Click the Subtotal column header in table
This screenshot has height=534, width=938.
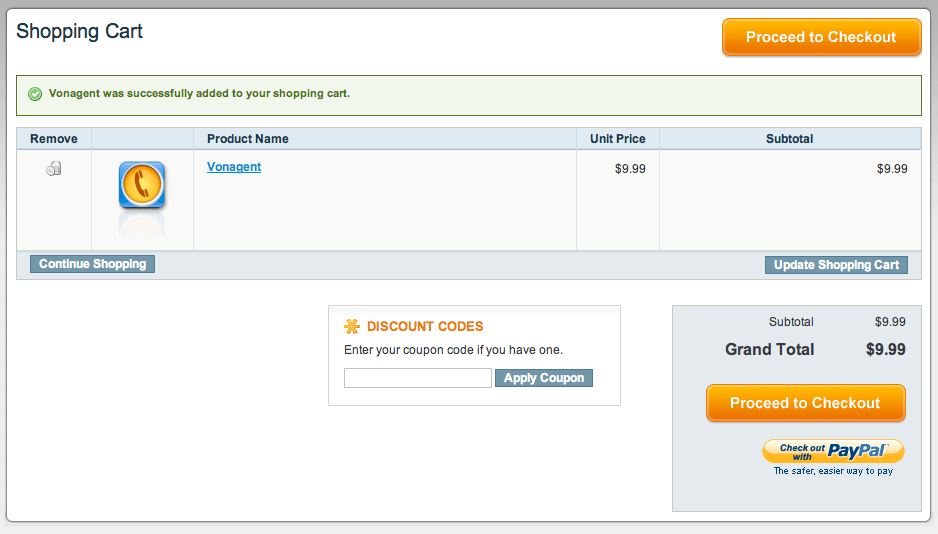pyautogui.click(x=790, y=139)
